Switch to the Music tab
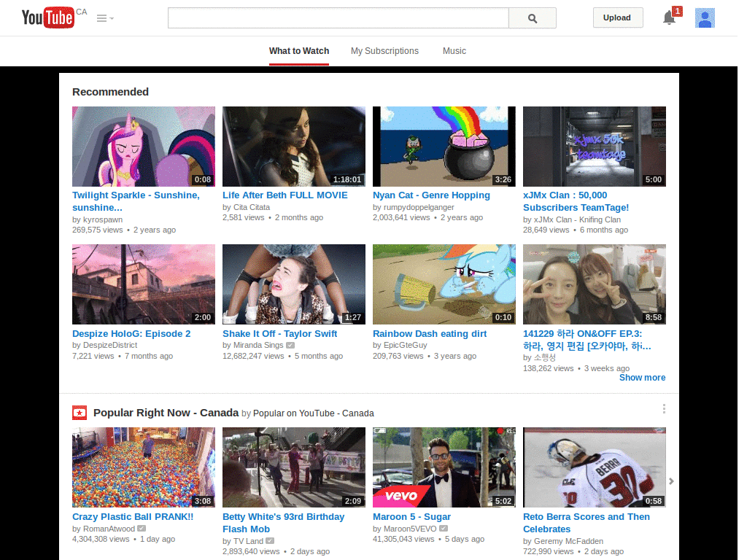 [454, 51]
